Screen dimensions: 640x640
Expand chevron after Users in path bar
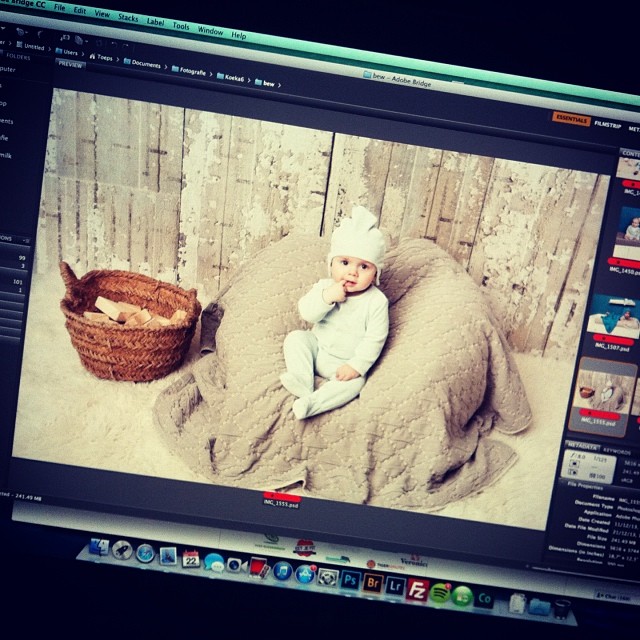(x=83, y=54)
